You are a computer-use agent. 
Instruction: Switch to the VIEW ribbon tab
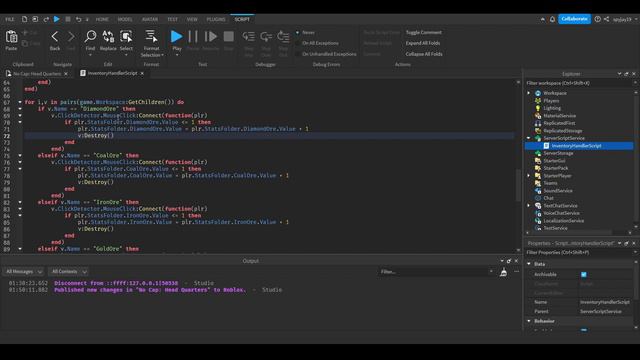[x=192, y=19]
